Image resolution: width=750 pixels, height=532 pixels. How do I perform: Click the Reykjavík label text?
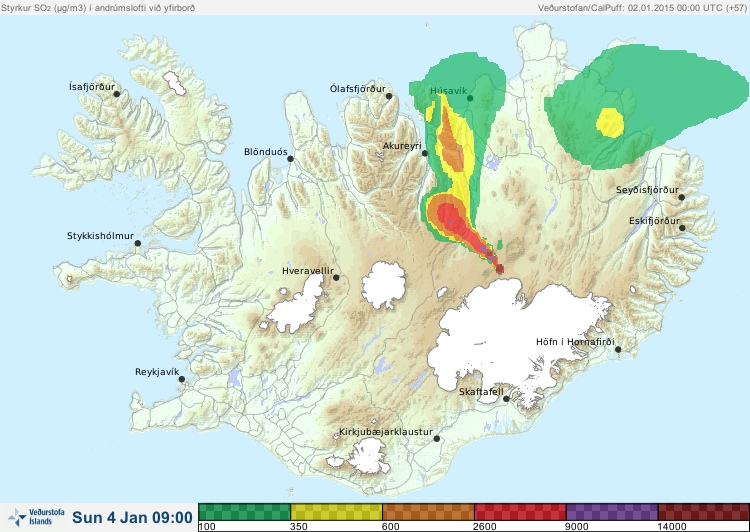click(157, 372)
